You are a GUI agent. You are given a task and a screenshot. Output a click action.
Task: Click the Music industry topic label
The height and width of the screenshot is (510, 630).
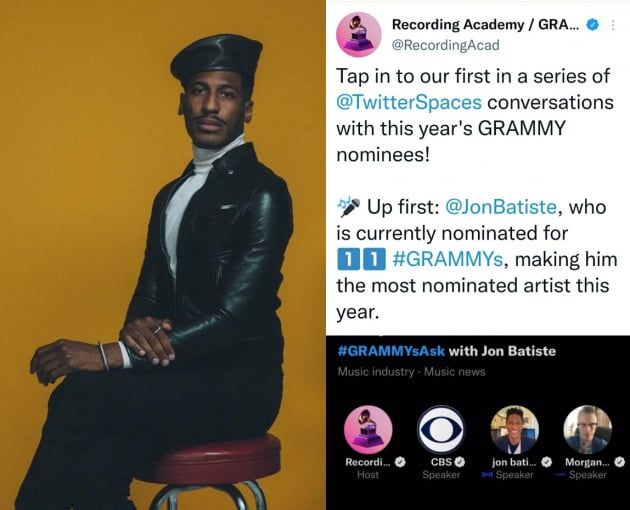point(376,372)
